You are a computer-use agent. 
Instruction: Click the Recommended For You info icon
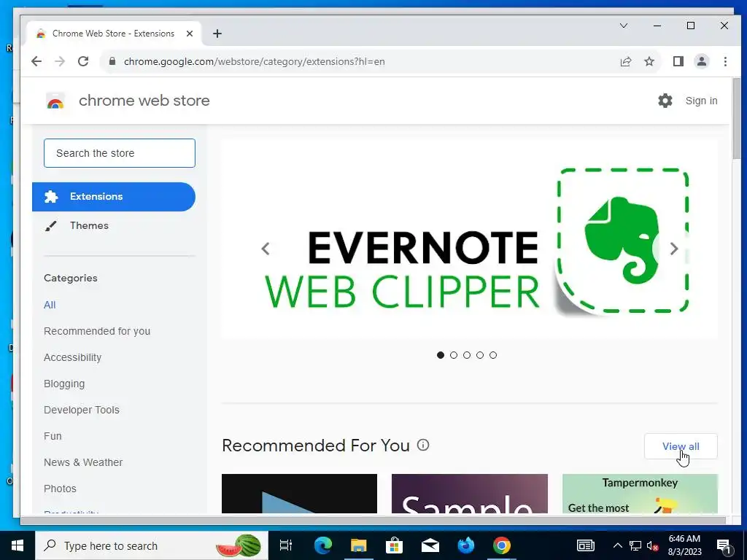(423, 445)
